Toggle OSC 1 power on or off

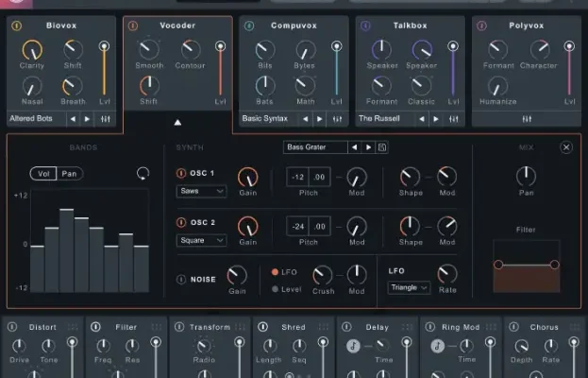[182, 173]
